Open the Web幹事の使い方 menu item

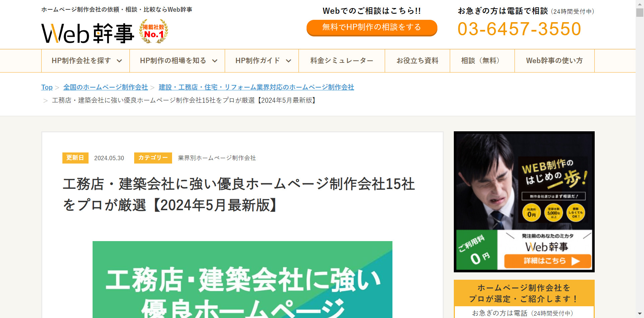(x=554, y=61)
